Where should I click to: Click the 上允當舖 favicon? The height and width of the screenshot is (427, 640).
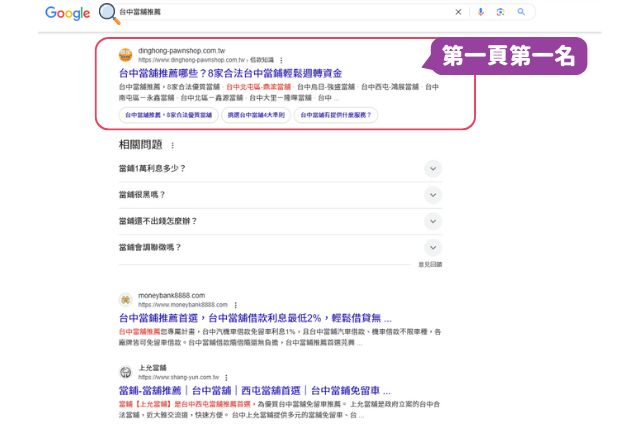click(x=125, y=372)
